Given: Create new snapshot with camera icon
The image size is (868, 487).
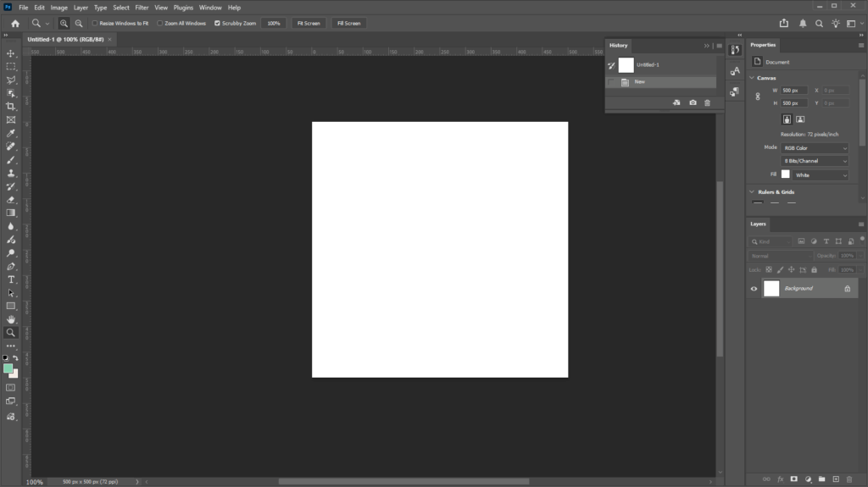Looking at the screenshot, I should tap(693, 102).
